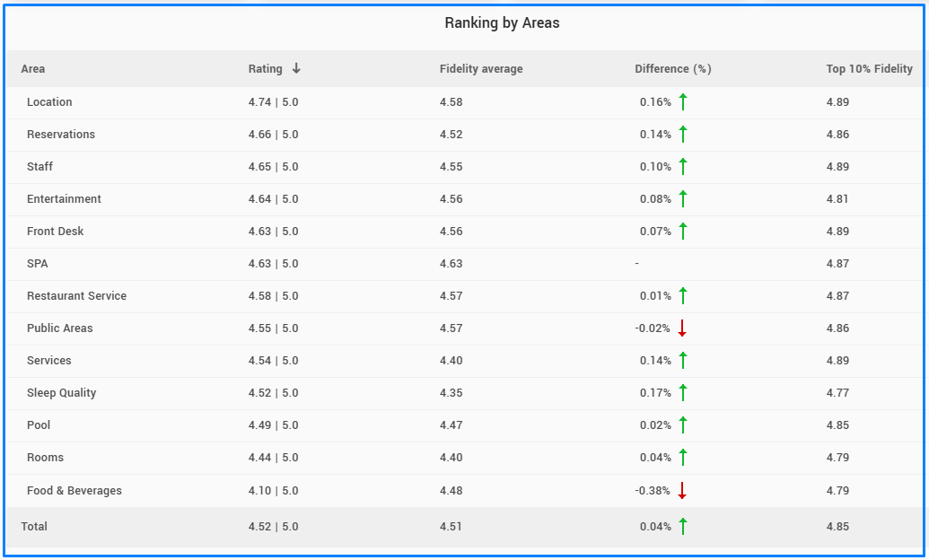Click the green up arrow in Rooms row

click(682, 458)
